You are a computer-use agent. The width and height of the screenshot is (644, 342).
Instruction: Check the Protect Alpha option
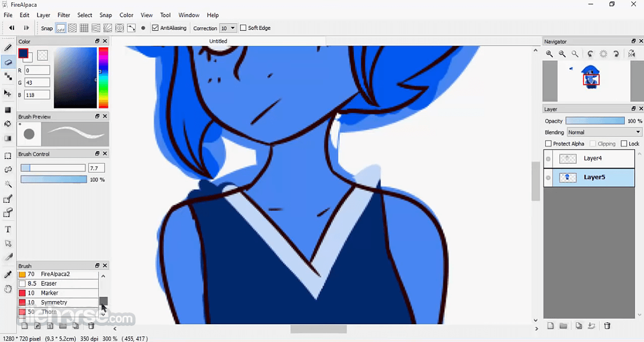(548, 144)
